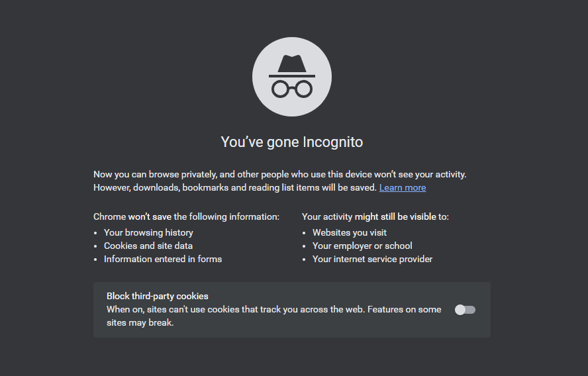
Task: Enable the Block third-party cookies toggle
Action: click(x=465, y=310)
